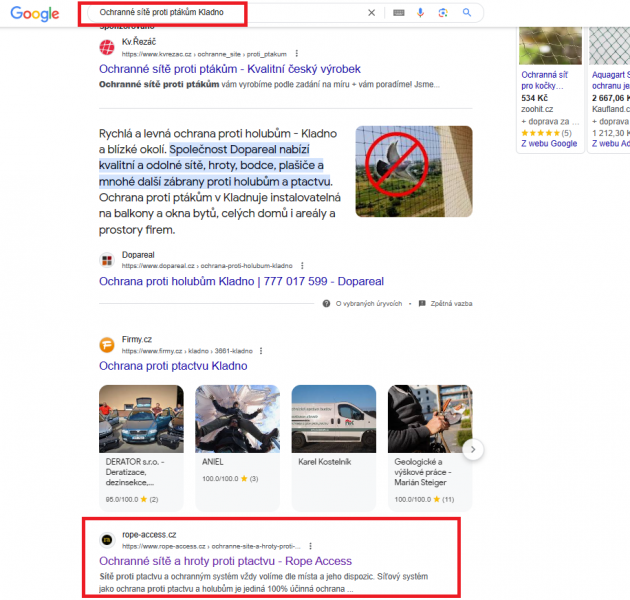Viewport: 630px width, 600px height.
Task: Open Ochranná síť pro kočky product listing
Action: pyautogui.click(x=544, y=80)
